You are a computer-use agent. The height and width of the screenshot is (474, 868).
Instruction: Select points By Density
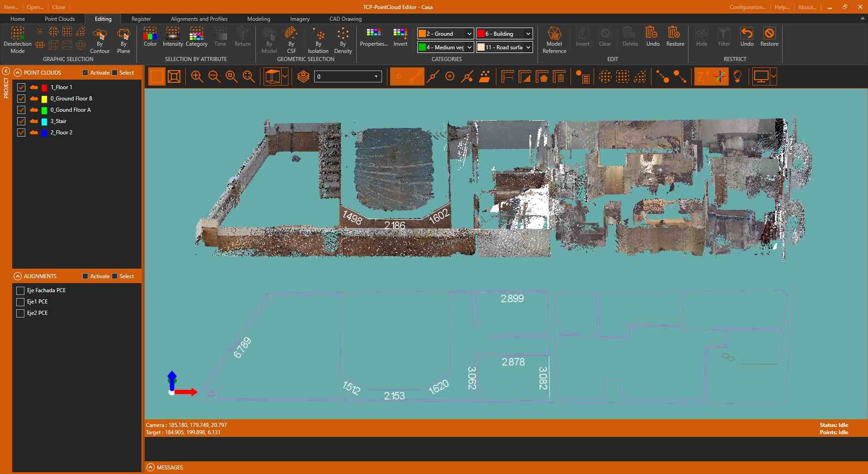(343, 40)
